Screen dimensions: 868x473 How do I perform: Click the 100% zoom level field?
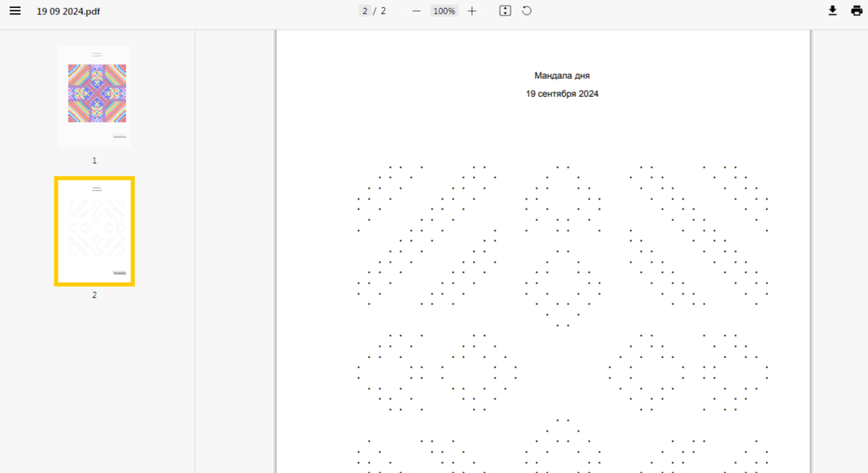coord(444,11)
